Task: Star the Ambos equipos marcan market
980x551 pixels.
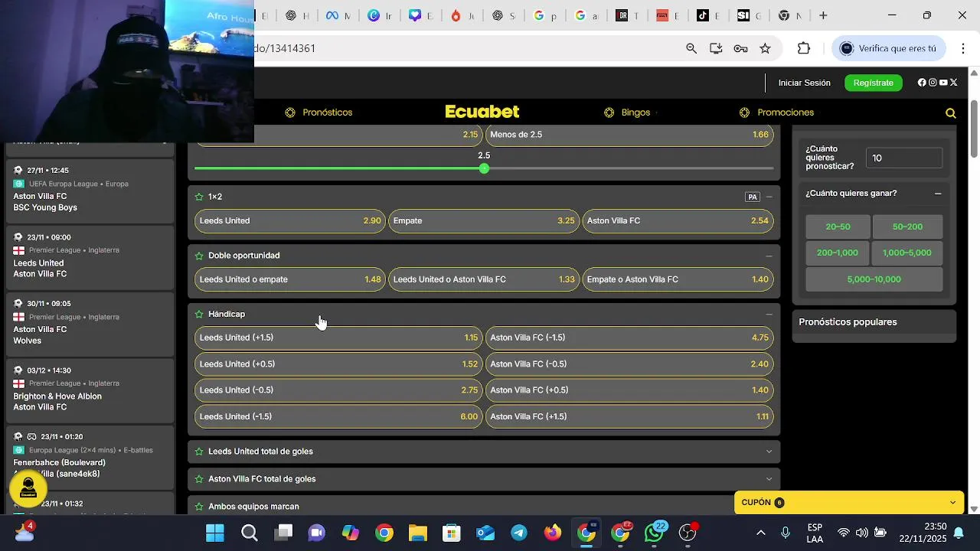Action: [199, 507]
